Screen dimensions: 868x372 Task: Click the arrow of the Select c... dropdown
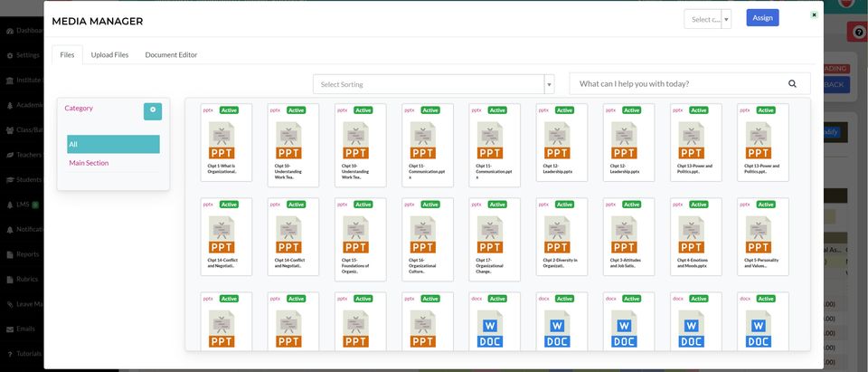726,19
